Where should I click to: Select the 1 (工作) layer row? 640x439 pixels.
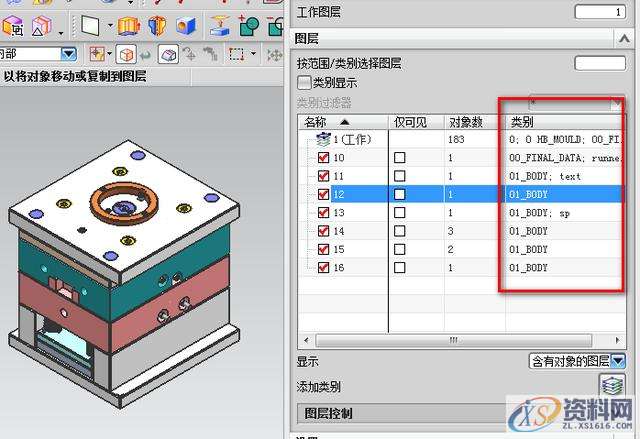coord(462,140)
